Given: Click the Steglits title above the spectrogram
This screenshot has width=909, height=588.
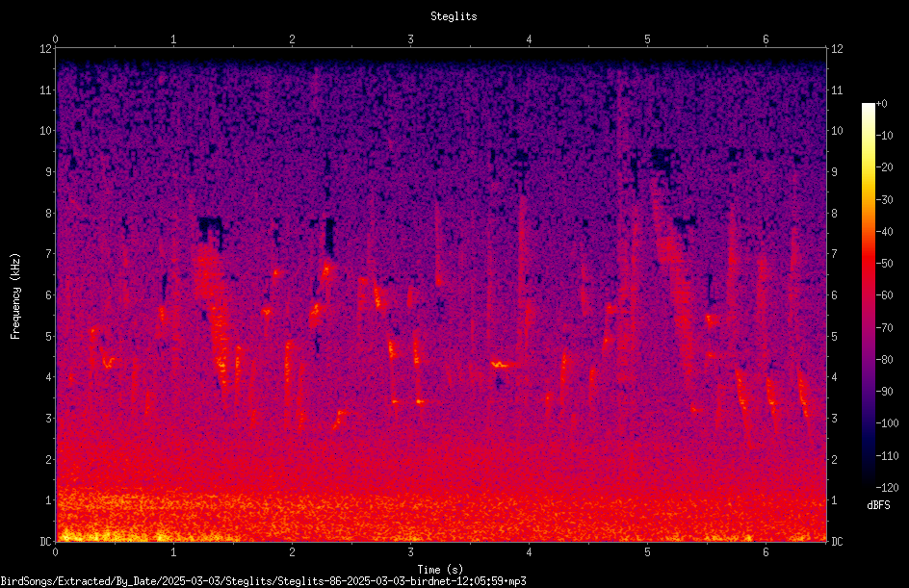Looking at the screenshot, I should pyautogui.click(x=454, y=16).
